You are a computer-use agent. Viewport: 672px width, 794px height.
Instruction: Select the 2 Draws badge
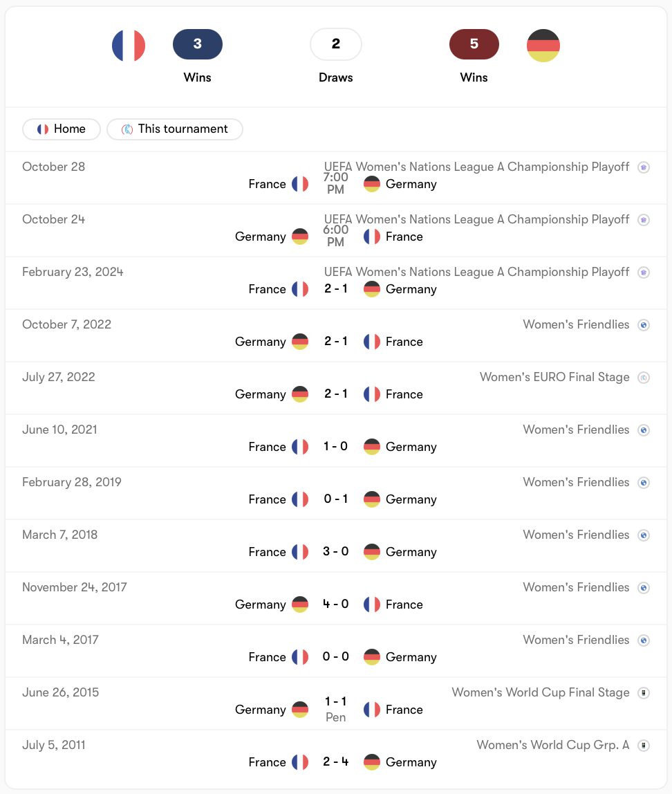(x=336, y=44)
